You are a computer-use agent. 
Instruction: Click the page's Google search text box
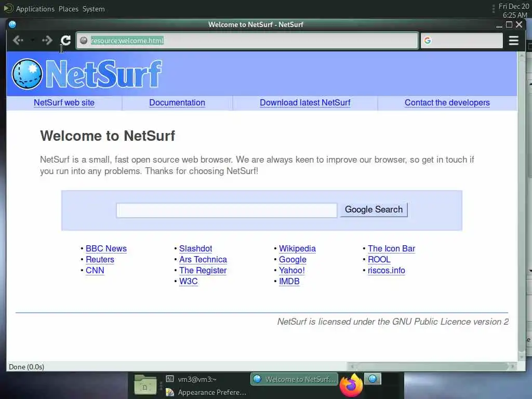[x=227, y=210]
